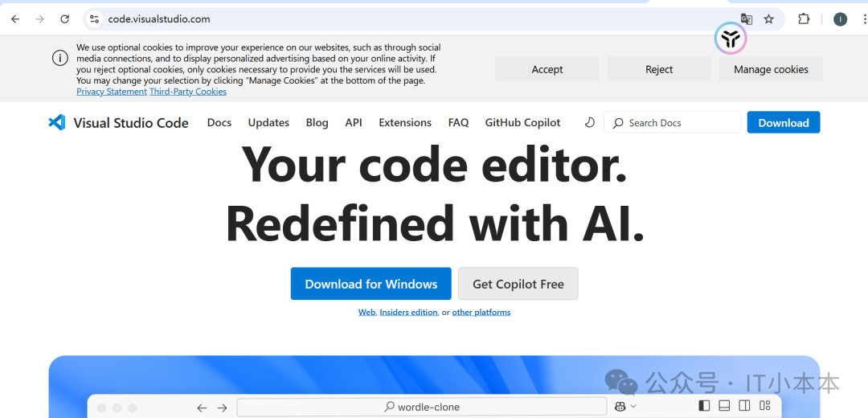This screenshot has width=868, height=418.
Task: Click the magnifier icon in Search Docs
Action: [618, 123]
